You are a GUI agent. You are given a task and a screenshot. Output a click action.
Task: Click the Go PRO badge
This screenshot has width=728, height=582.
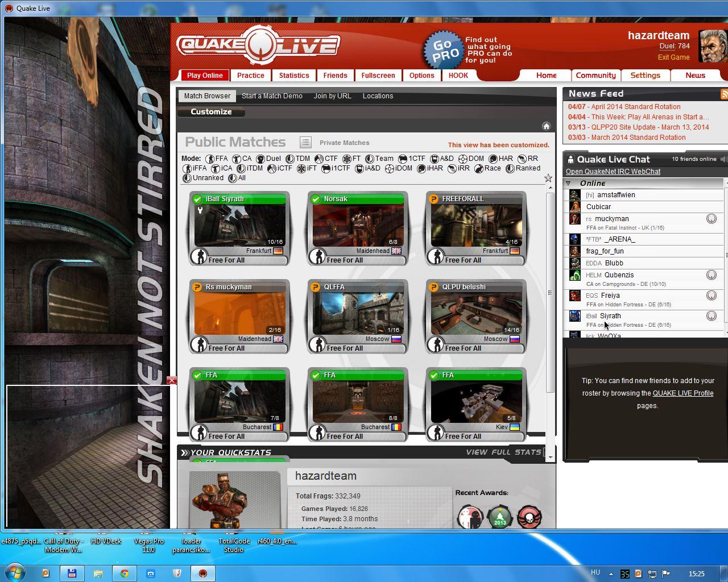pos(443,51)
